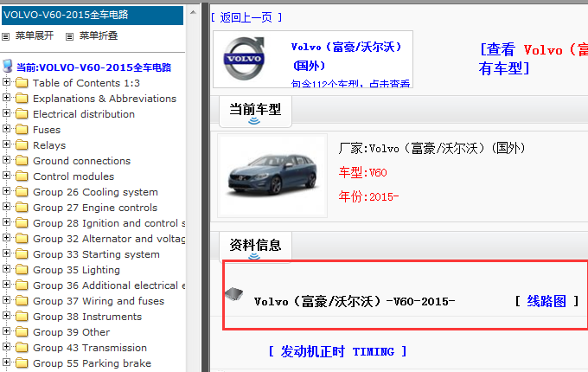
Task: Click the gray chip icon beside Volvo-V60-2015-
Action: (x=234, y=294)
